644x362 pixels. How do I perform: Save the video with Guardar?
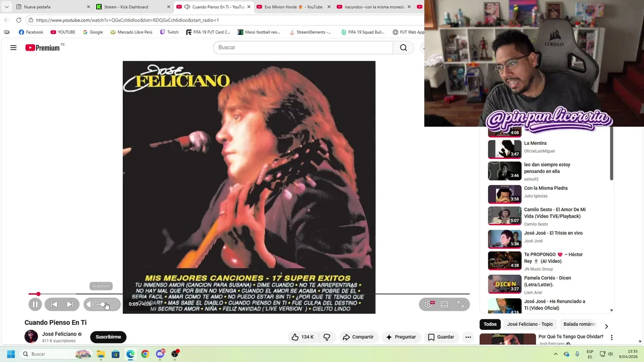pyautogui.click(x=441, y=337)
